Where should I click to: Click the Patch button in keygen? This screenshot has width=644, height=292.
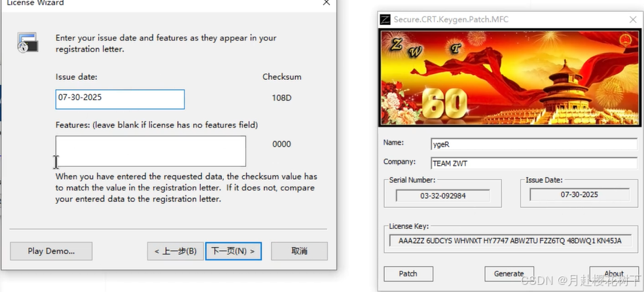coord(408,274)
